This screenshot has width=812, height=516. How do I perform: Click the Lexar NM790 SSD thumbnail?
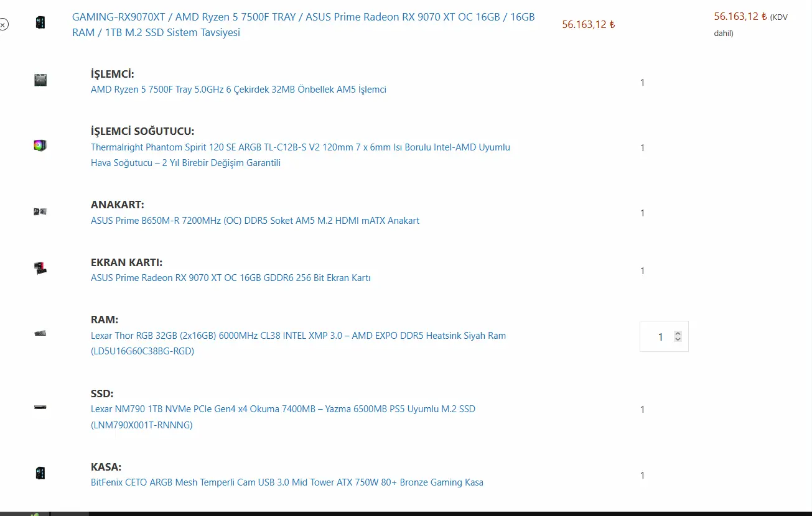coord(40,408)
